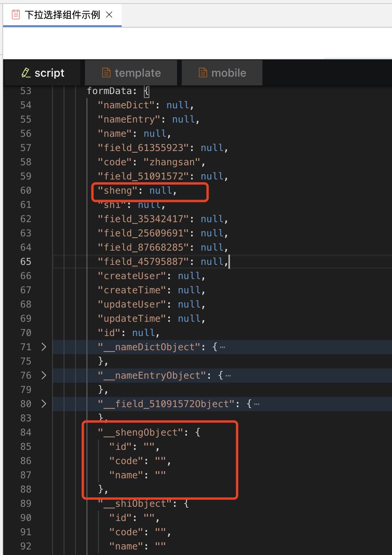Click the document icon on mobile tab
This screenshot has width=392, height=555.
point(203,73)
